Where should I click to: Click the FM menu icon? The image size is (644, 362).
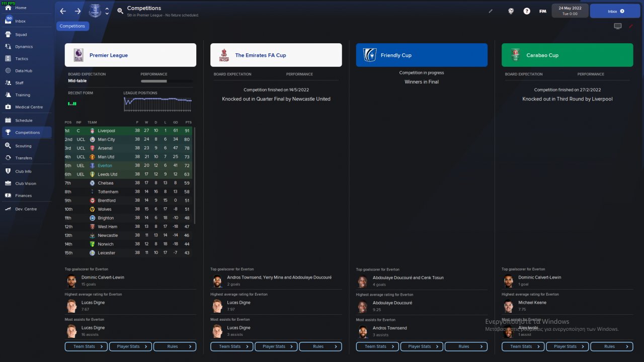(x=543, y=11)
